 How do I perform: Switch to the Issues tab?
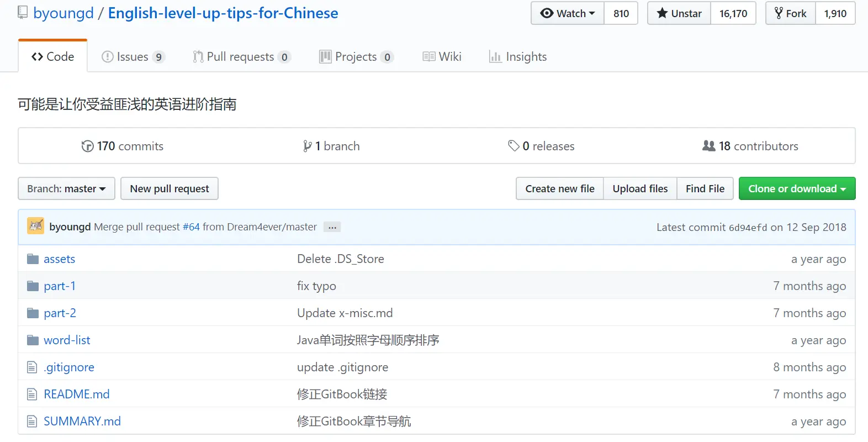[133, 56]
